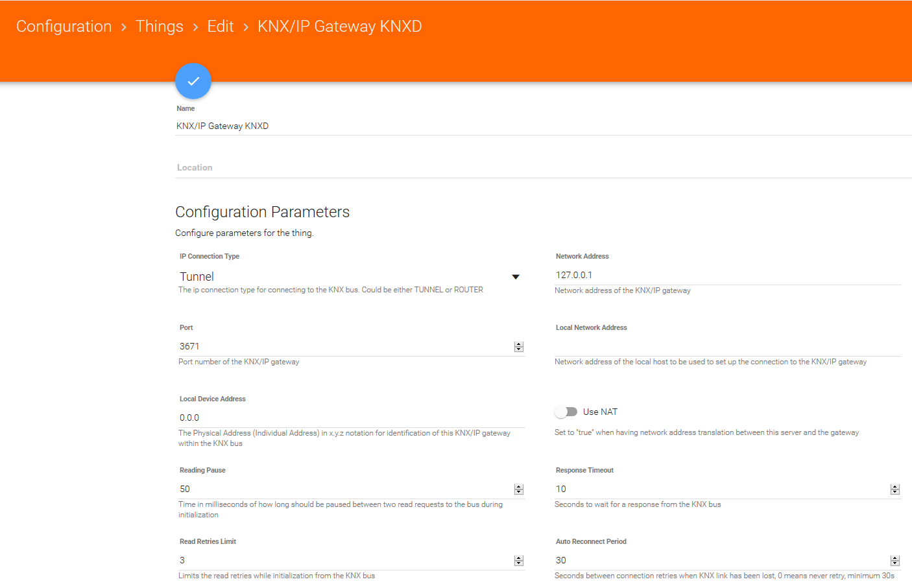Click KNX/IP Gateway KNXD breadcrumb title

[340, 27]
